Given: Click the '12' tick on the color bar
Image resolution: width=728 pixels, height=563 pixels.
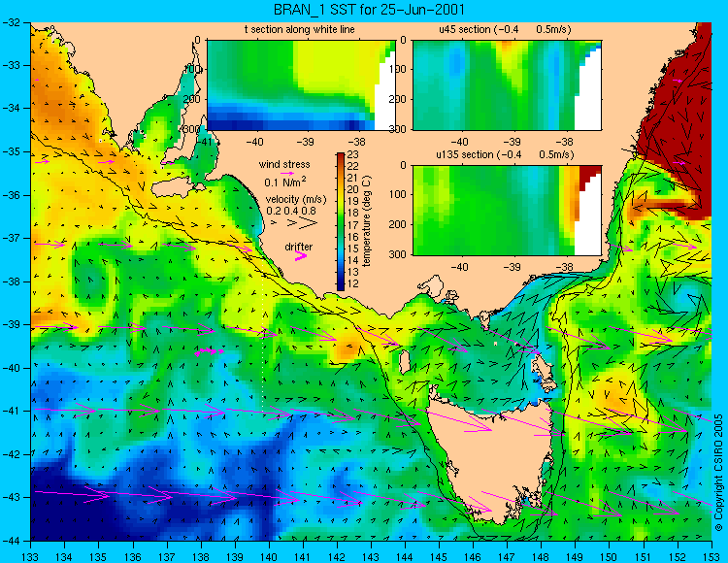Looking at the screenshot, I should [353, 284].
